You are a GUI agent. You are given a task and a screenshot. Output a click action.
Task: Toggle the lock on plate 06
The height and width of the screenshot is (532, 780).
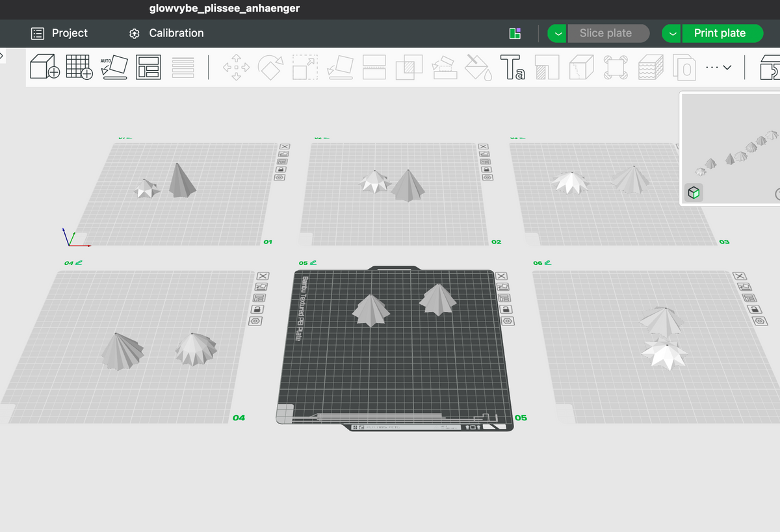coord(755,309)
